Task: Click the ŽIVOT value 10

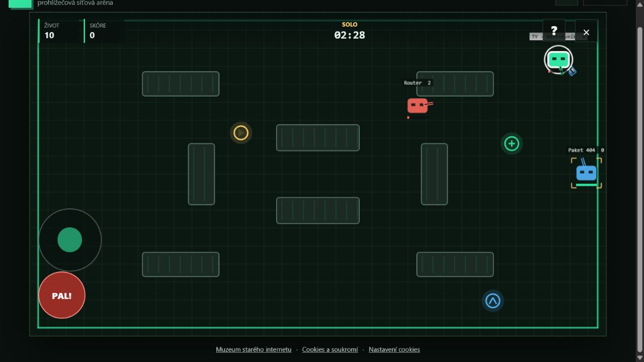Action: coord(49,35)
